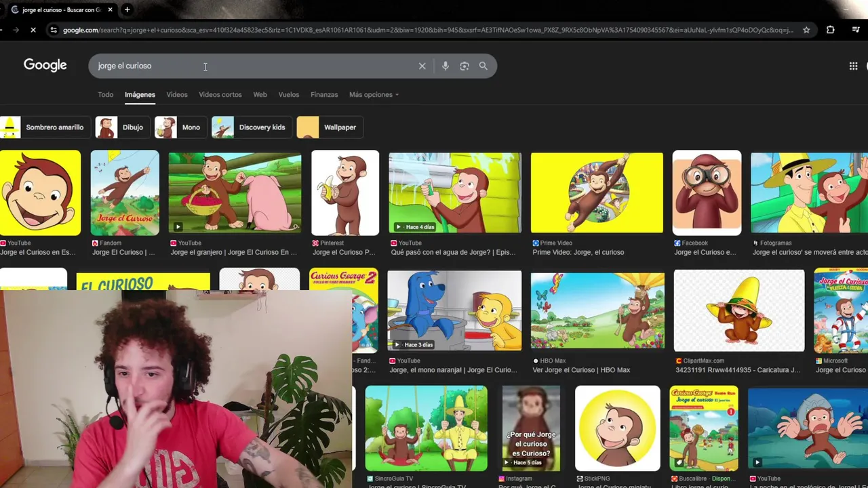Open the Pinterest banana monkey thumbnail

pyautogui.click(x=345, y=192)
